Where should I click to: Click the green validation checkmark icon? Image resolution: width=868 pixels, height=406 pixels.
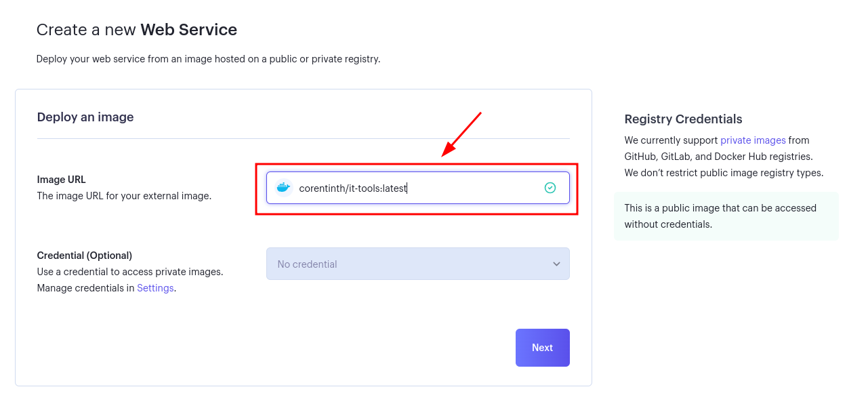(x=550, y=188)
